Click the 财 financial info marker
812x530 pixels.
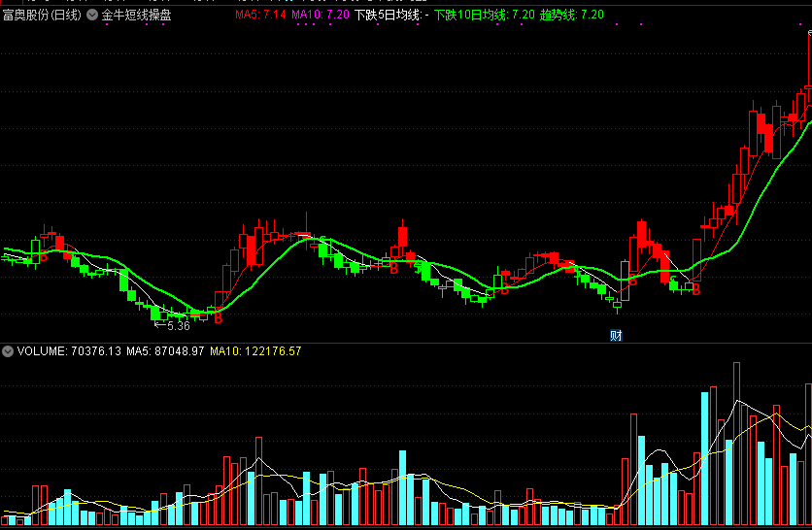[616, 336]
